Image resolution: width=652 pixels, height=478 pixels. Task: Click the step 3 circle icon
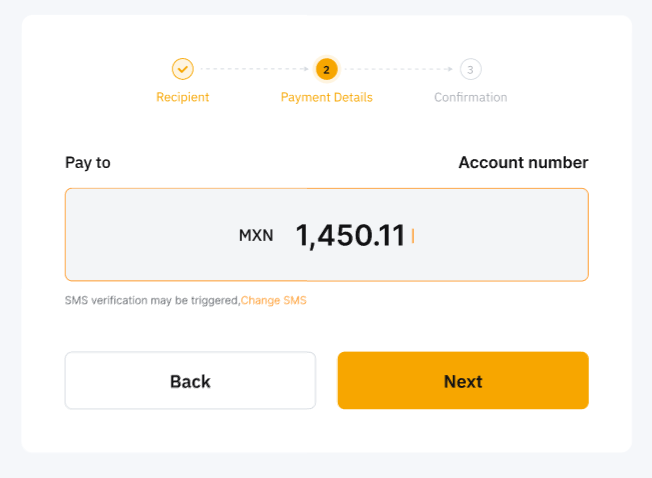coord(470,69)
